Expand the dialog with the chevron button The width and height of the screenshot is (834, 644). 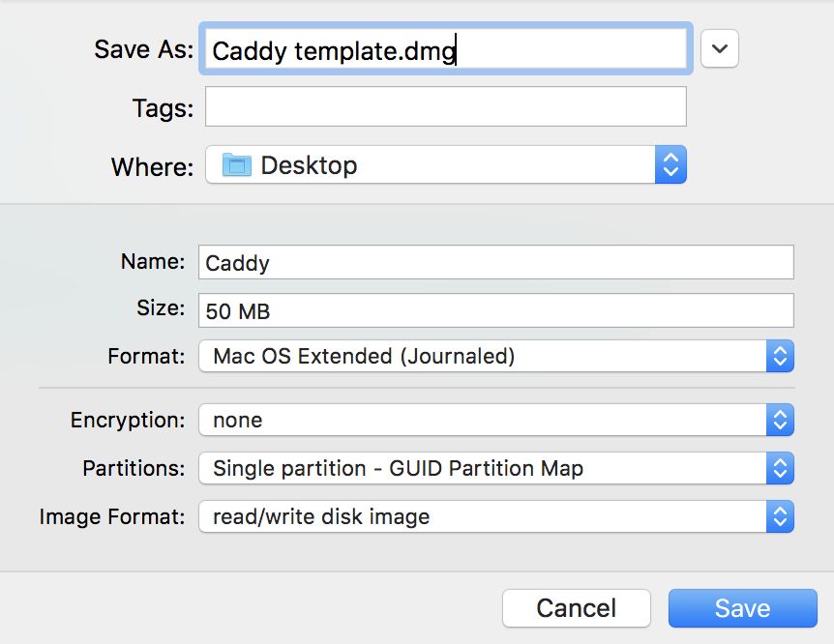pyautogui.click(x=719, y=48)
